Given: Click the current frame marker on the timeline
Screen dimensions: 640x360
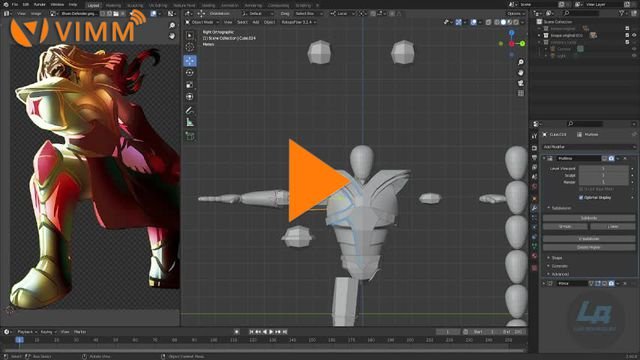Looking at the screenshot, I should pos(20,340).
